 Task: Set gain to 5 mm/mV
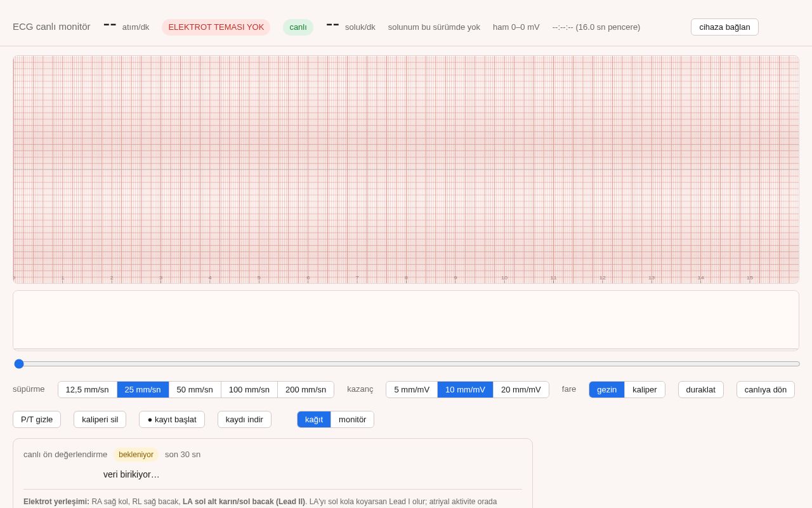pos(412,389)
